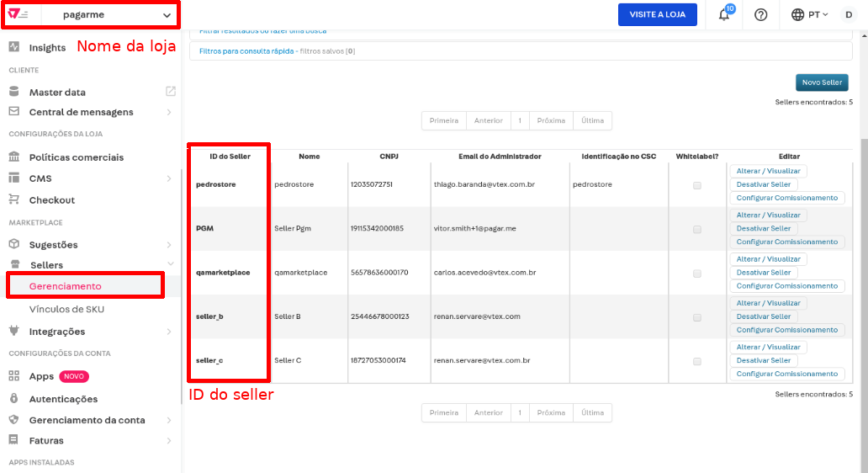Open Vínculos de SKU menu item
The width and height of the screenshot is (868, 473).
pos(66,309)
